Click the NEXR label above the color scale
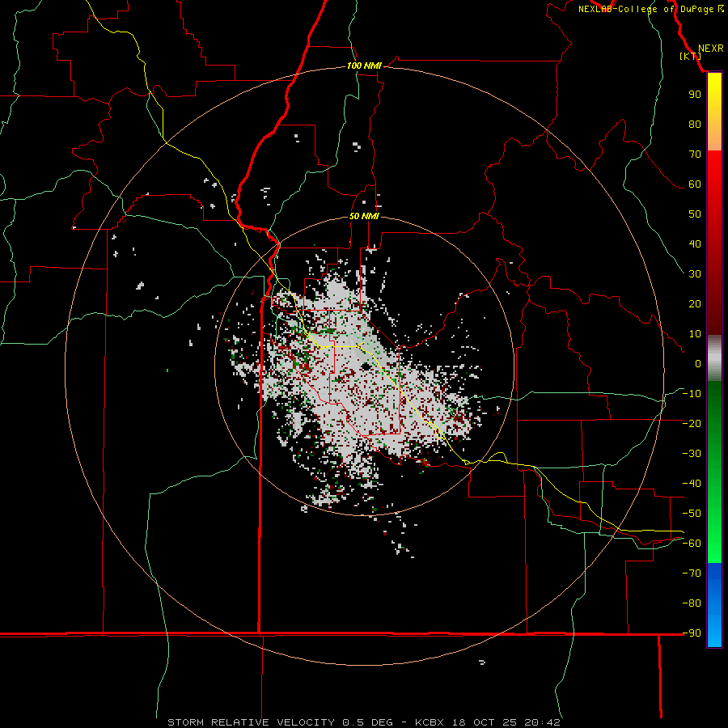 [711, 49]
